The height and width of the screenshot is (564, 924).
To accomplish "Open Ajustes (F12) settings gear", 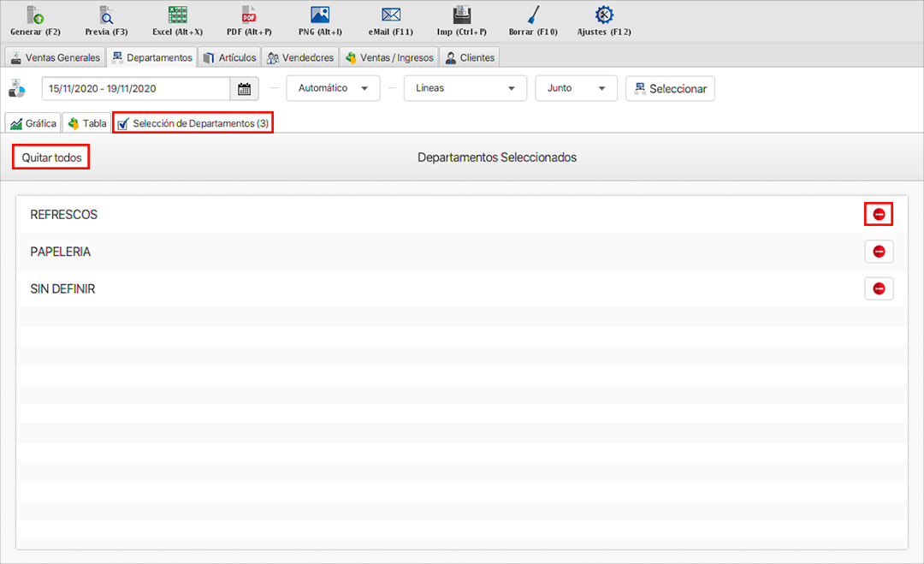I will [604, 15].
